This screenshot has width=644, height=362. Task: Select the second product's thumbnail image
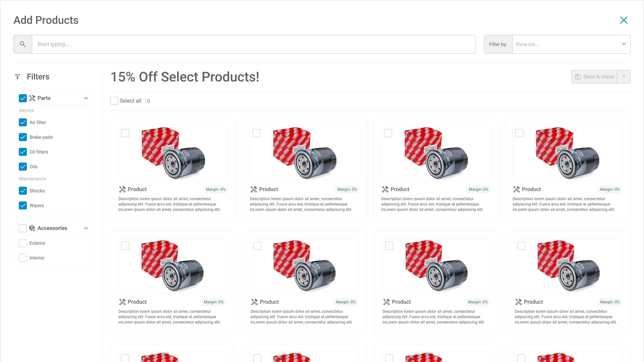pyautogui.click(x=305, y=153)
